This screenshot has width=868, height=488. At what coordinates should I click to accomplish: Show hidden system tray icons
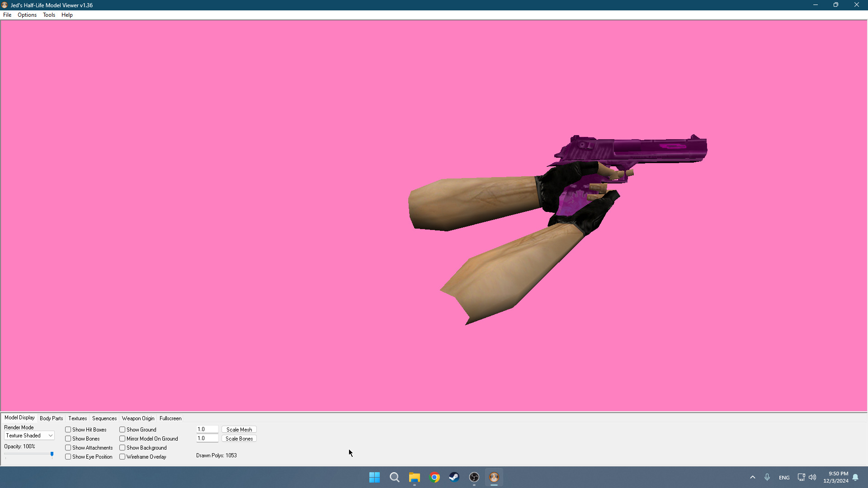753,477
